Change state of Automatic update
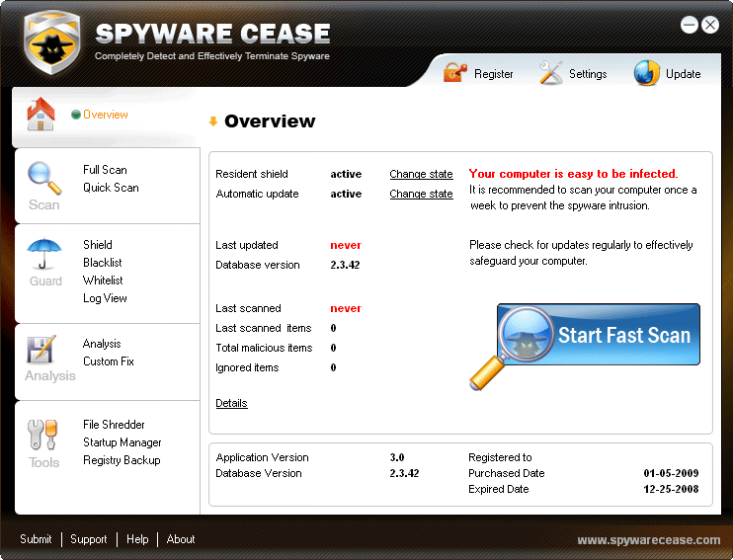Screen dimensions: 733x560 [x=421, y=194]
